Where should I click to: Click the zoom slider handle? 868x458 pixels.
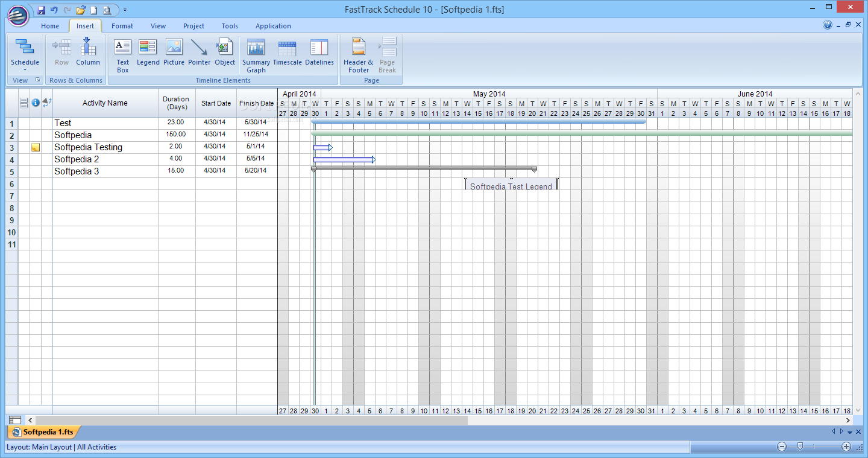pyautogui.click(x=800, y=447)
